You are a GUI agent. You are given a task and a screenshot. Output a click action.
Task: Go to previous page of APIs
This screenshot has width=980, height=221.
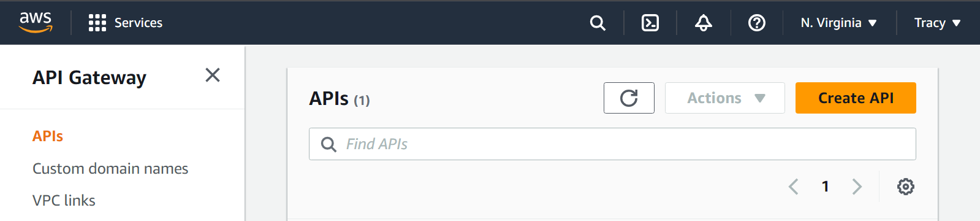click(794, 186)
